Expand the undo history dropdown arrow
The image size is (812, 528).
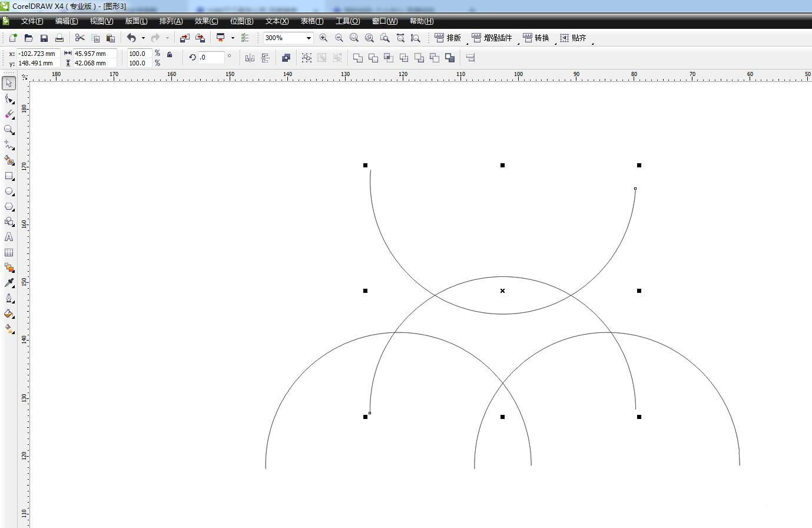143,38
